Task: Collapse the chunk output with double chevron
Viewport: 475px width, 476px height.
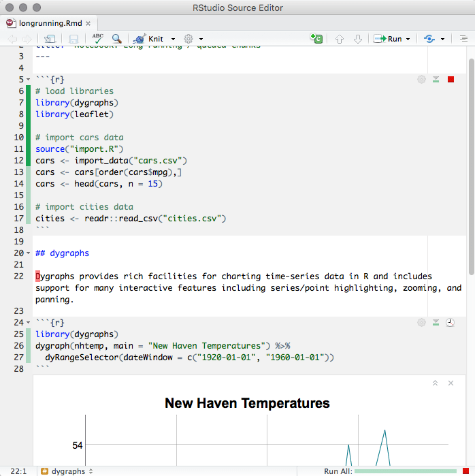Action: pyautogui.click(x=435, y=383)
